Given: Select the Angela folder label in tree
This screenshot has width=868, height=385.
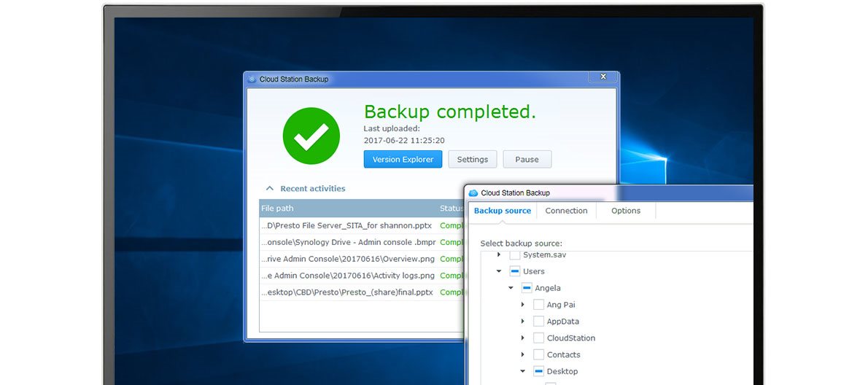Looking at the screenshot, I should 548,287.
